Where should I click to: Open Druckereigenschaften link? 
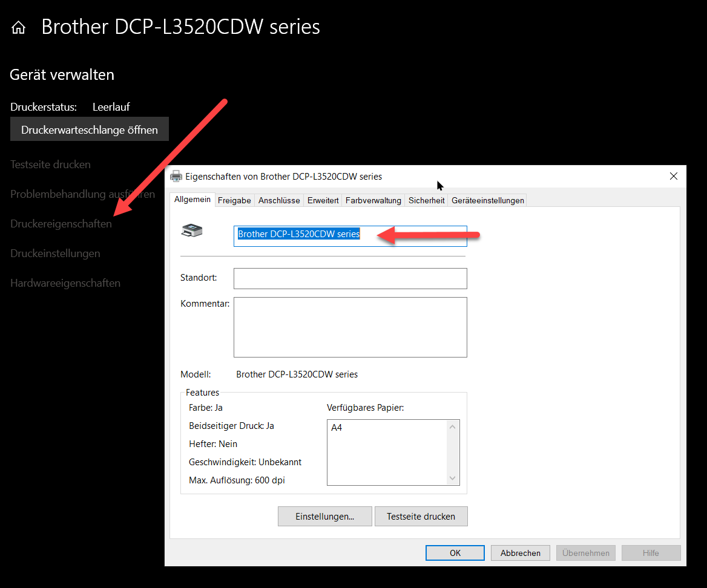click(x=61, y=224)
